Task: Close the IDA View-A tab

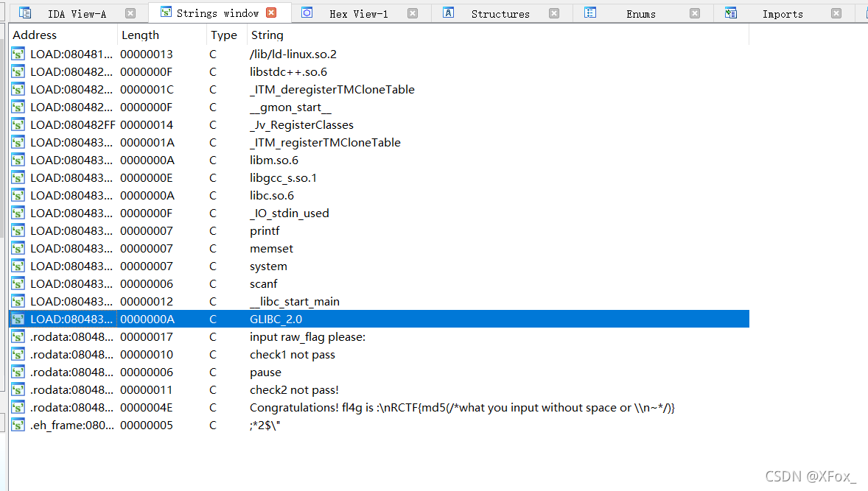Action: (130, 13)
